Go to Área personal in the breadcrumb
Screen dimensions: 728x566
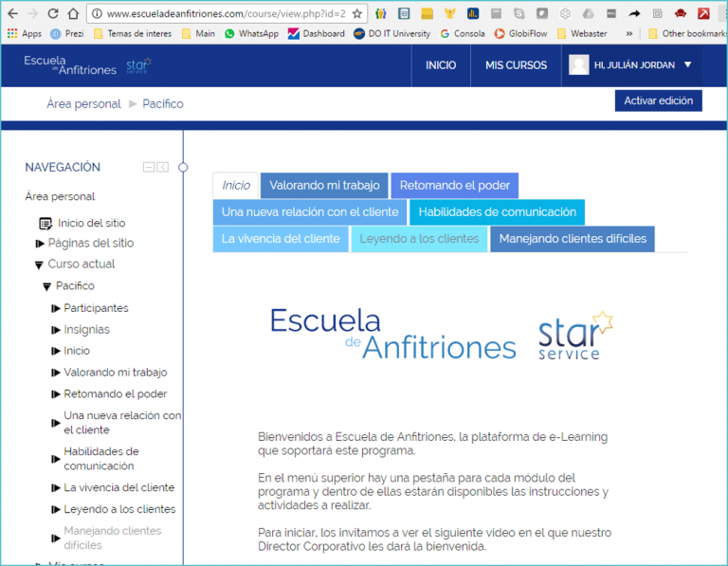click(83, 103)
